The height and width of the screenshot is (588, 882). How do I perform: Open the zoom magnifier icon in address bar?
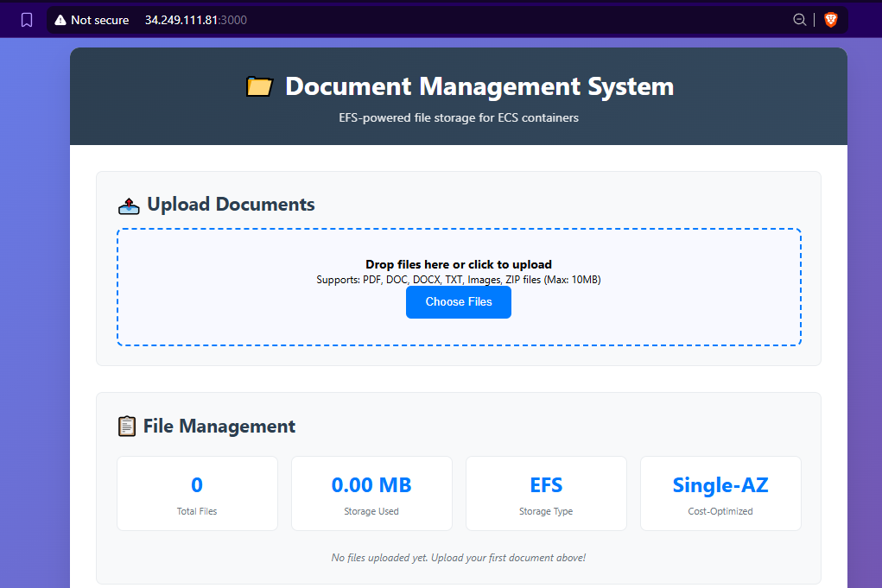click(x=799, y=20)
